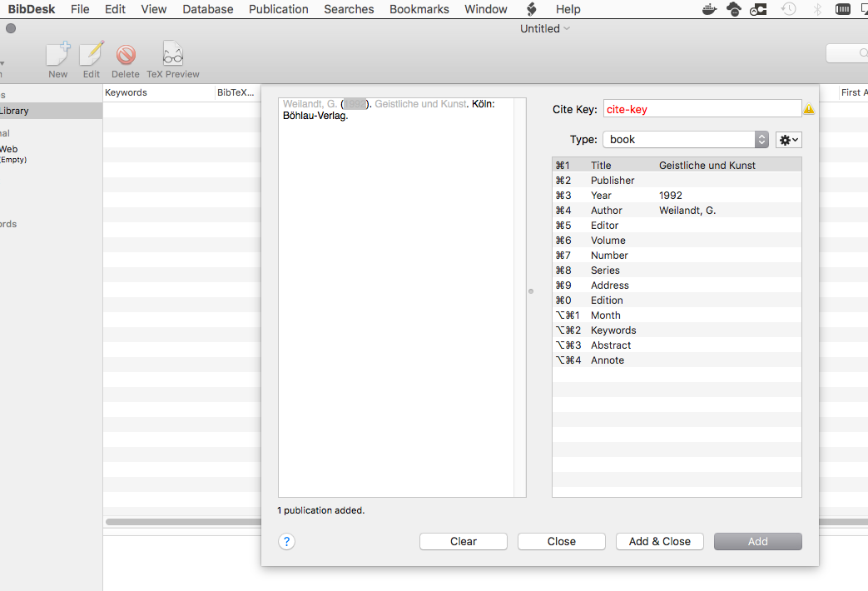Open the Bookmarks menu
This screenshot has height=591, width=868.
(419, 9)
